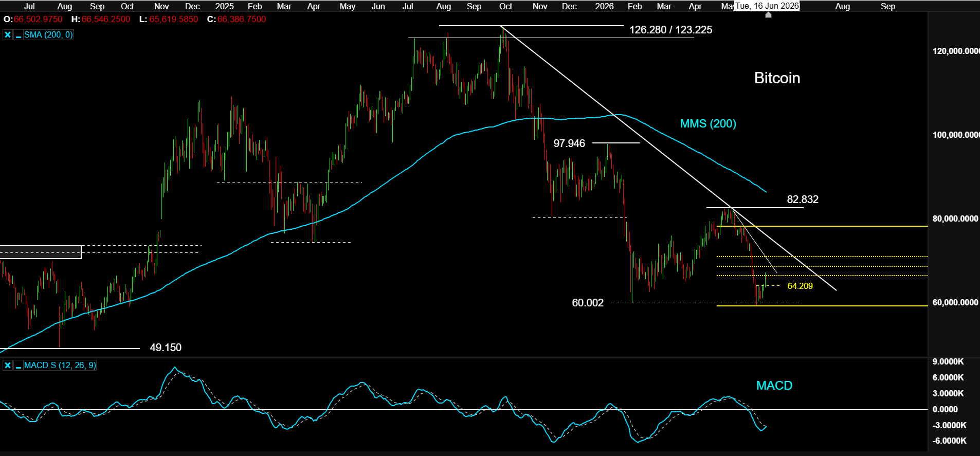Click the 100,000.0000 price axis label
The height and width of the screenshot is (456, 980).
(x=956, y=135)
